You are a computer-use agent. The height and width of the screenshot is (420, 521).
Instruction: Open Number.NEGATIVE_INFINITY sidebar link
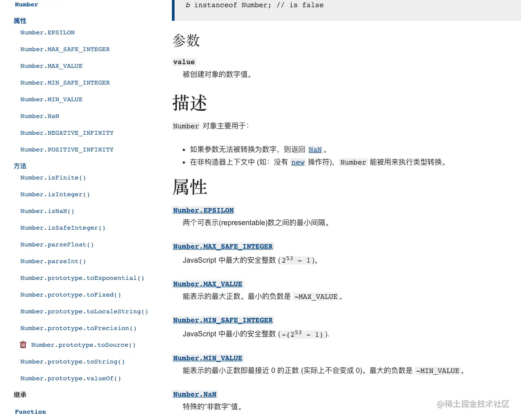point(67,133)
